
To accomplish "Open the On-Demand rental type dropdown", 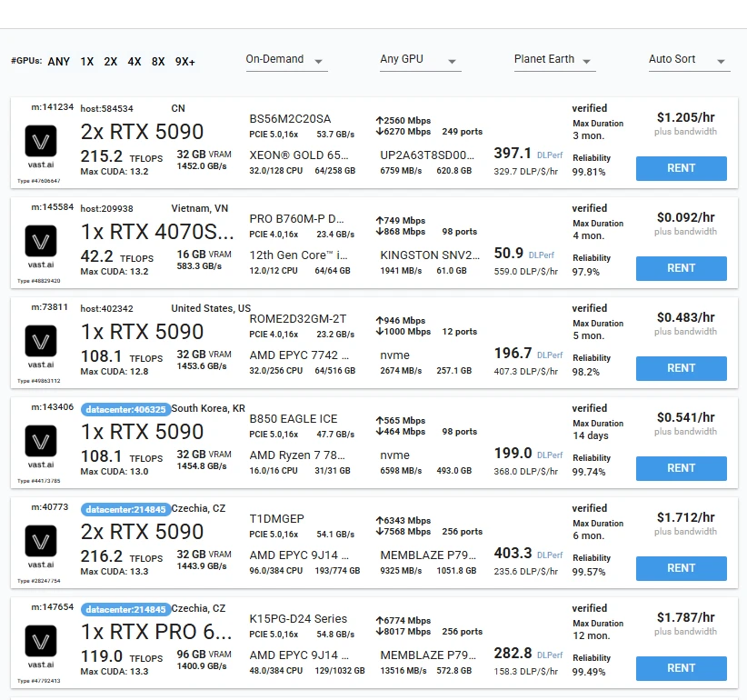I will pyautogui.click(x=287, y=60).
